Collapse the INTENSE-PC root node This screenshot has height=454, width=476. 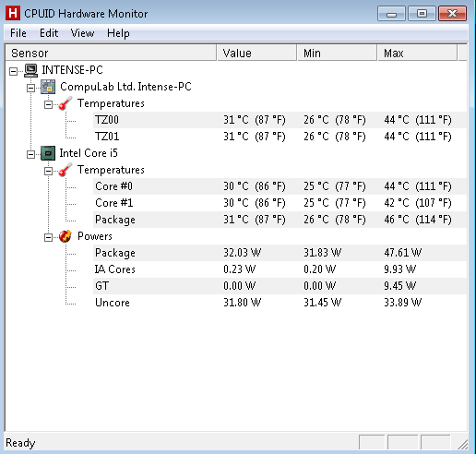point(13,71)
